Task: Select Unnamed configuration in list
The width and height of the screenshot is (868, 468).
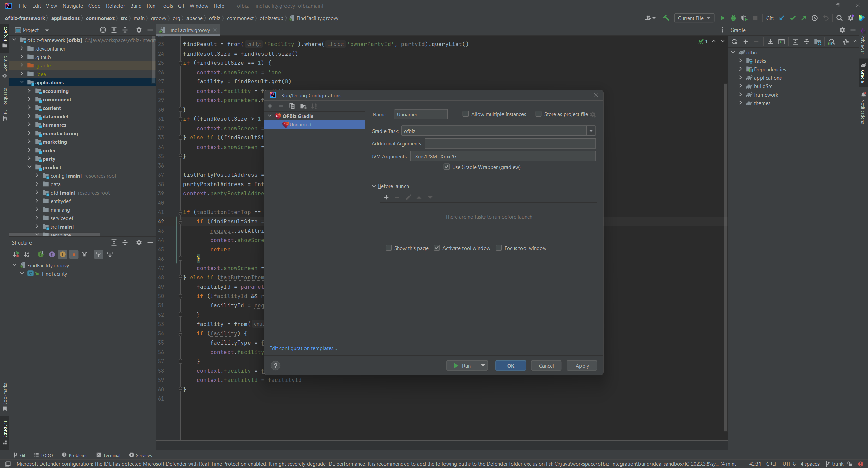Action: point(314,124)
